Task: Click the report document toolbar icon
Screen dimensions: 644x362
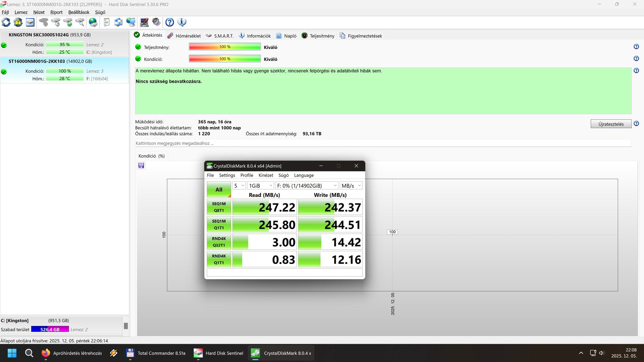Action: (x=106, y=22)
